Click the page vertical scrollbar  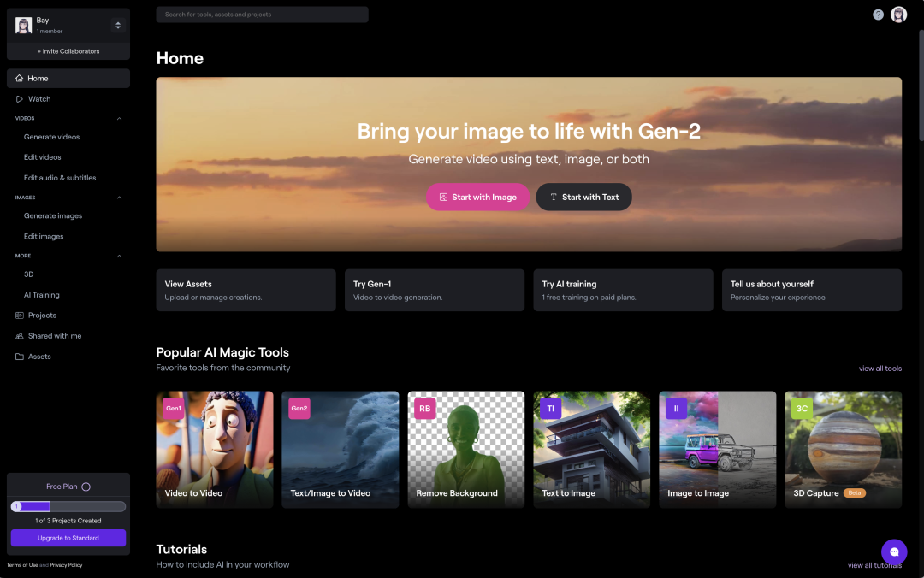pos(921,86)
